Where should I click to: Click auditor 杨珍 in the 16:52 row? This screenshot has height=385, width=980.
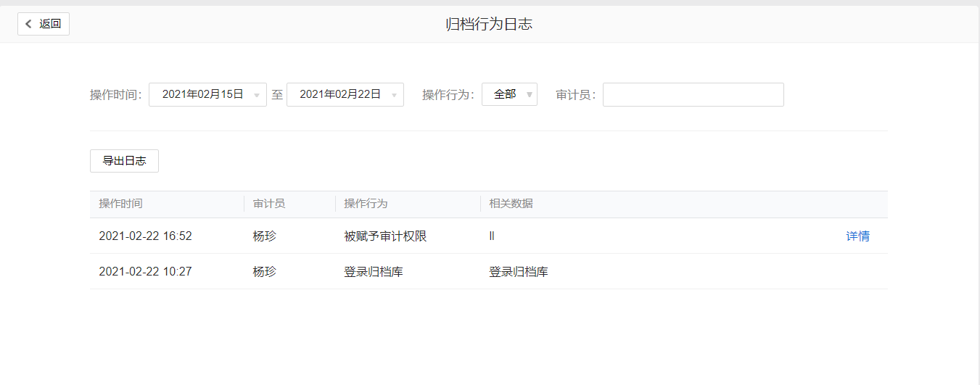(x=265, y=236)
